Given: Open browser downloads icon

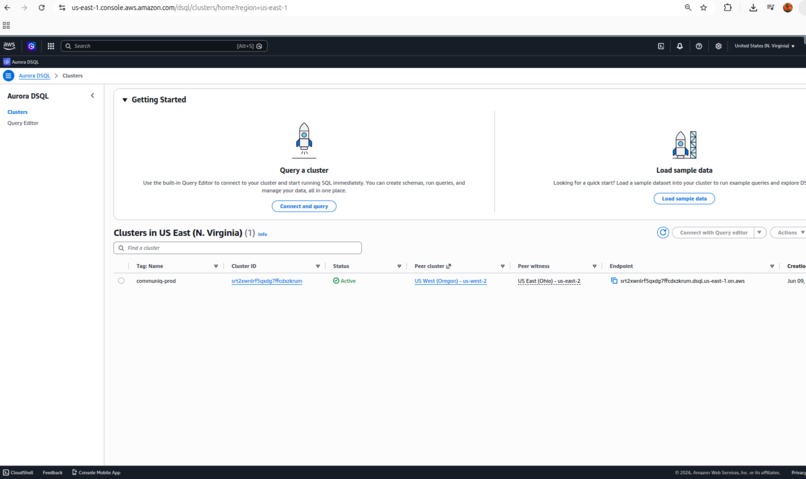Looking at the screenshot, I should tap(753, 8).
